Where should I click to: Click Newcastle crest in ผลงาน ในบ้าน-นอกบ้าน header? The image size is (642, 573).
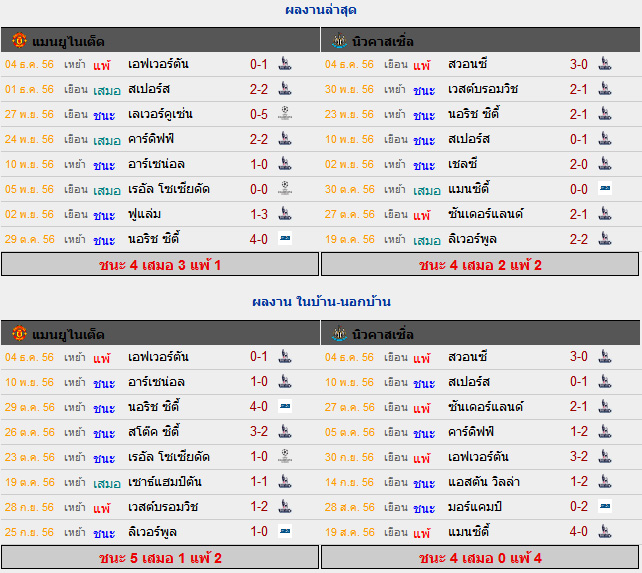(339, 333)
